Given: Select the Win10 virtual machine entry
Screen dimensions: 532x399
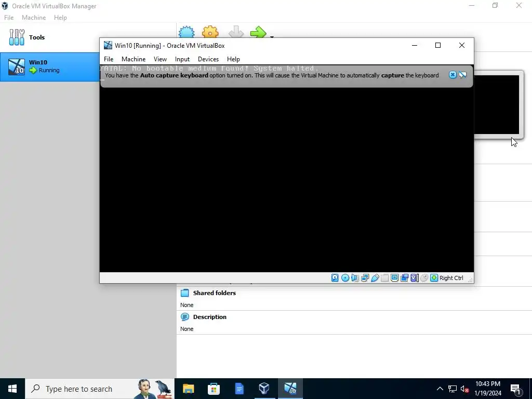Looking at the screenshot, I should click(x=50, y=67).
